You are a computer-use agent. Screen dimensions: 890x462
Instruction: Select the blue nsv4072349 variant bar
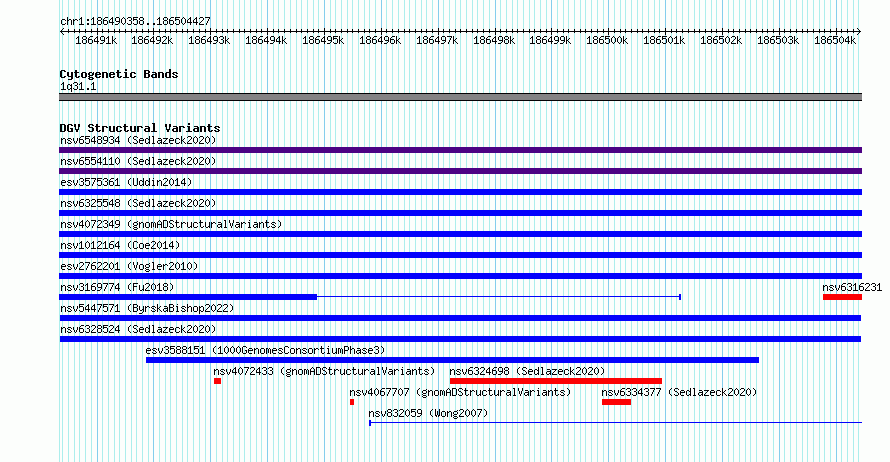[x=460, y=234]
